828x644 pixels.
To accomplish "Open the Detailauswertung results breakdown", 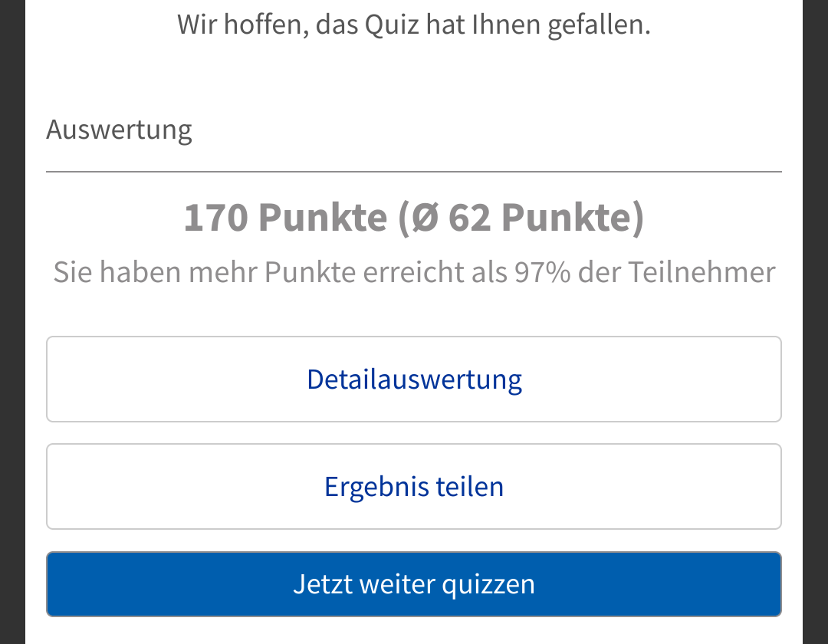I will pyautogui.click(x=414, y=379).
